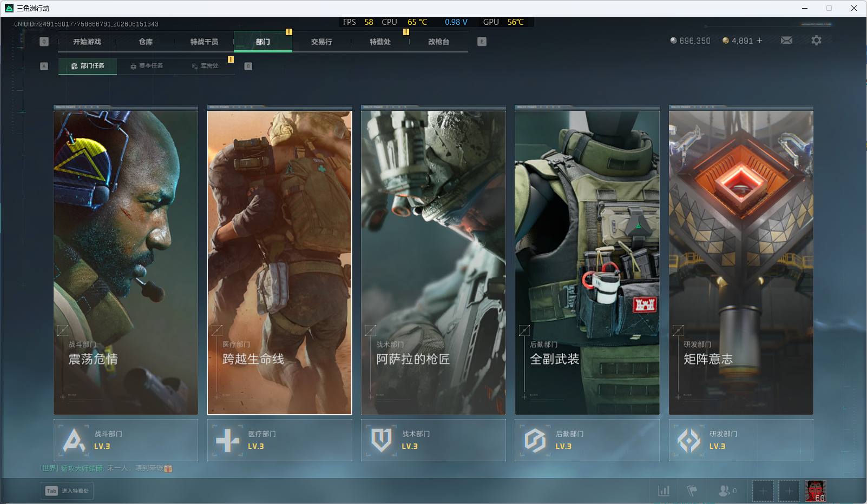This screenshot has width=867, height=504.
Task: Click the LV.3 level under 战斗部门
Action: [x=102, y=446]
